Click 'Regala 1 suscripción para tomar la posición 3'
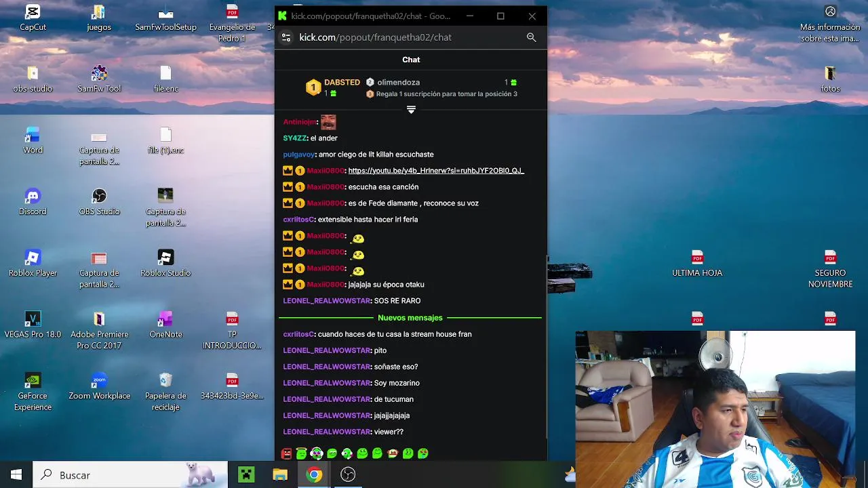This screenshot has width=868, height=488. coord(446,94)
